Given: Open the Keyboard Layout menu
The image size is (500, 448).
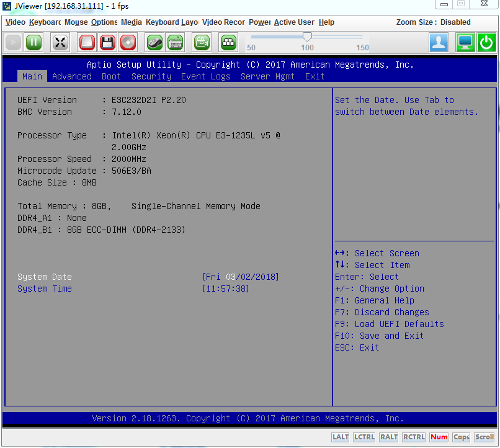Looking at the screenshot, I should pyautogui.click(x=172, y=22).
